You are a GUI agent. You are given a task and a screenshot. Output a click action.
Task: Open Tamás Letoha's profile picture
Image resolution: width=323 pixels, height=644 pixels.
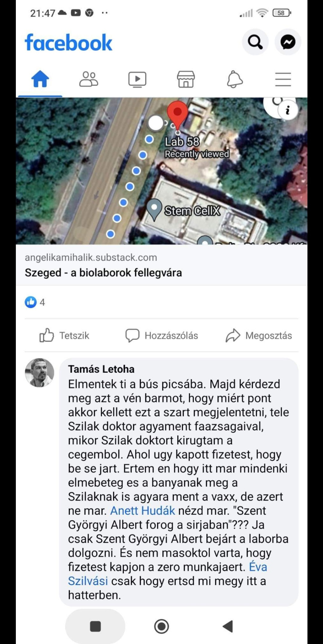coord(39,373)
